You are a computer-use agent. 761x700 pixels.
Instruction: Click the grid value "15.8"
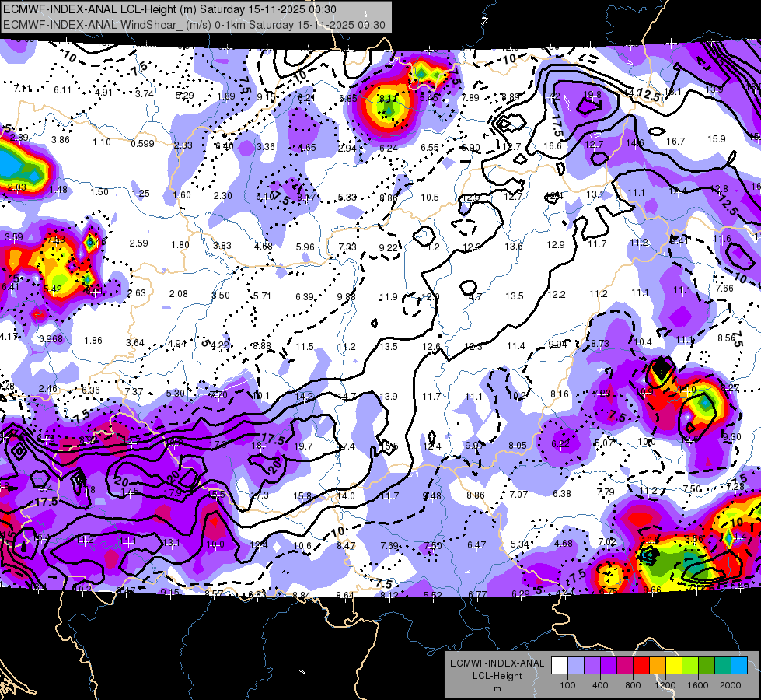(302, 496)
